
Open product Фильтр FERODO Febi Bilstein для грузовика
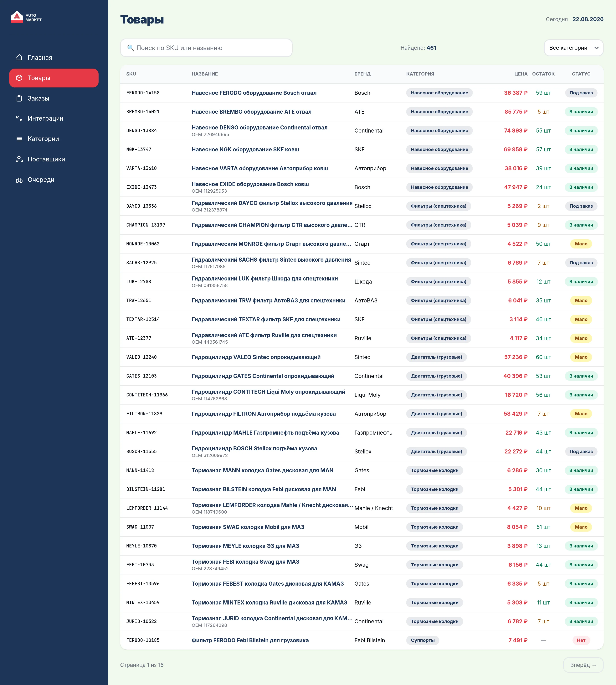coord(250,640)
